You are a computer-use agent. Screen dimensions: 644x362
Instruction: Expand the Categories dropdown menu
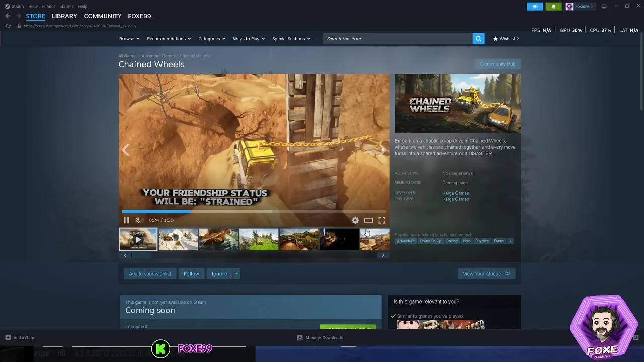coord(212,39)
